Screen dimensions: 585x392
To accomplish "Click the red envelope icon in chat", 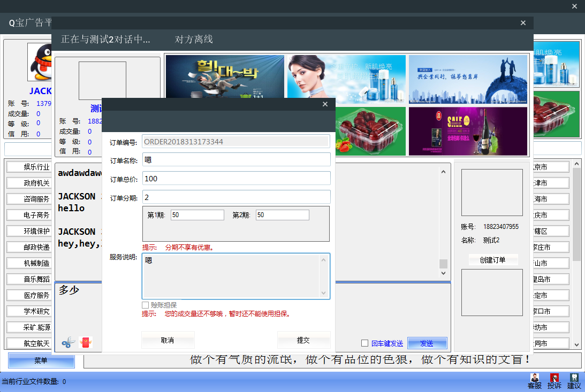I will tap(86, 342).
